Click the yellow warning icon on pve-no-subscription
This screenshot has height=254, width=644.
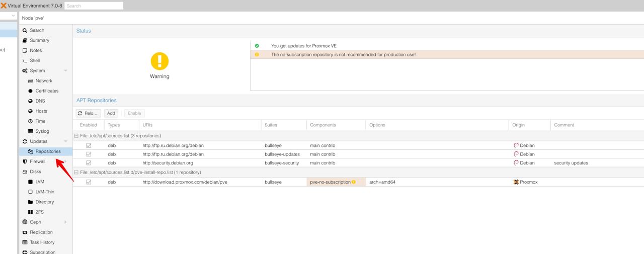pos(354,182)
